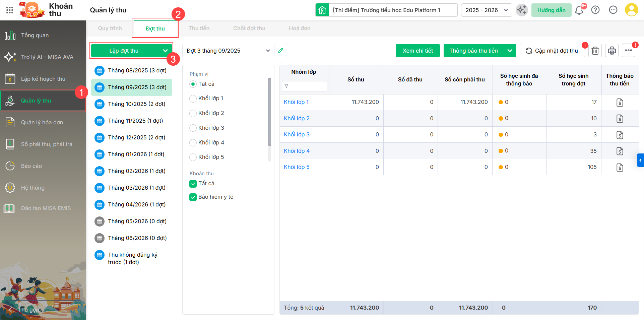
Task: Click the MISA AVA sparkle icon in header
Action: [521, 10]
